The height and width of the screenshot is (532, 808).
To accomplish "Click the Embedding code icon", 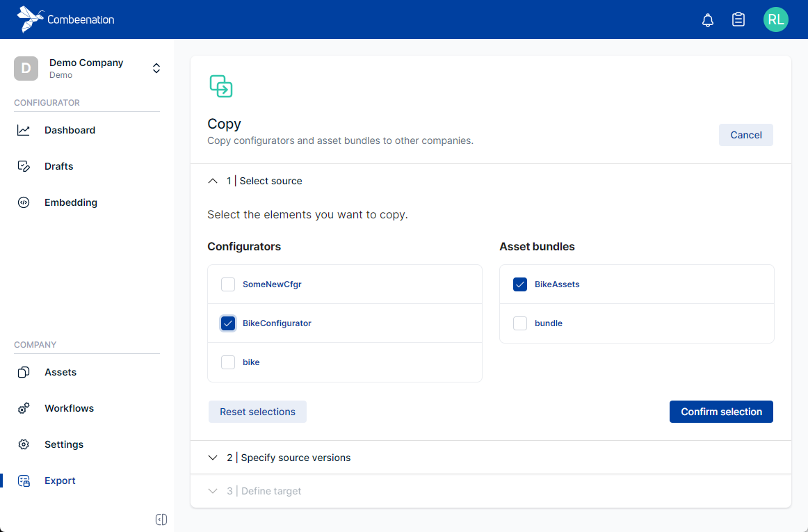I will click(x=24, y=202).
